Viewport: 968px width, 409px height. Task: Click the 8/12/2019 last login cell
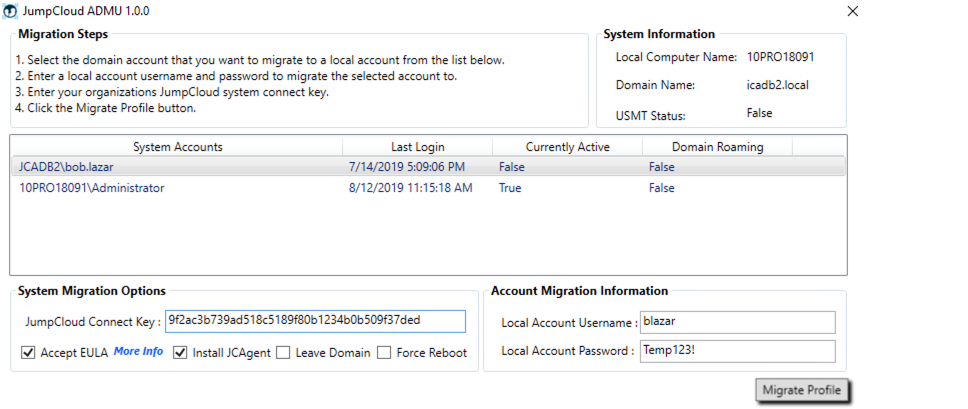pos(410,188)
